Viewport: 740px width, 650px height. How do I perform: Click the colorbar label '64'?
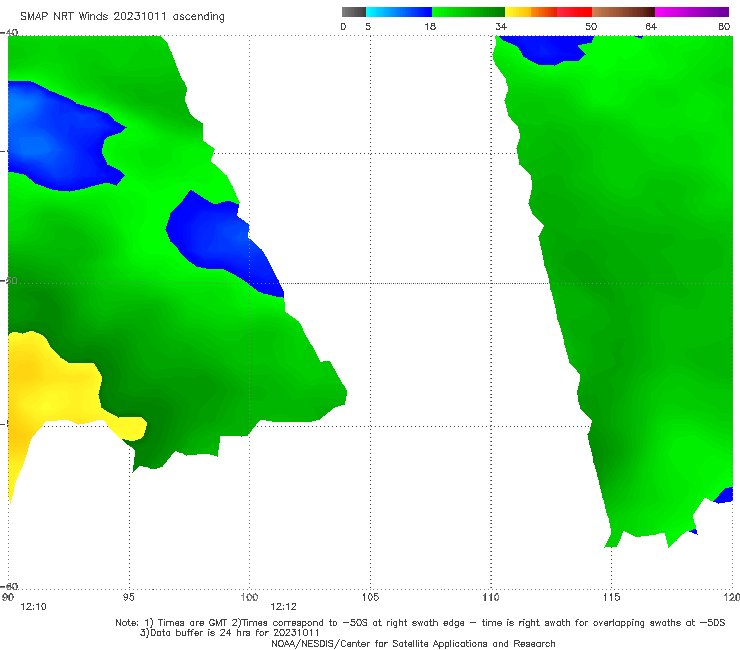click(651, 26)
